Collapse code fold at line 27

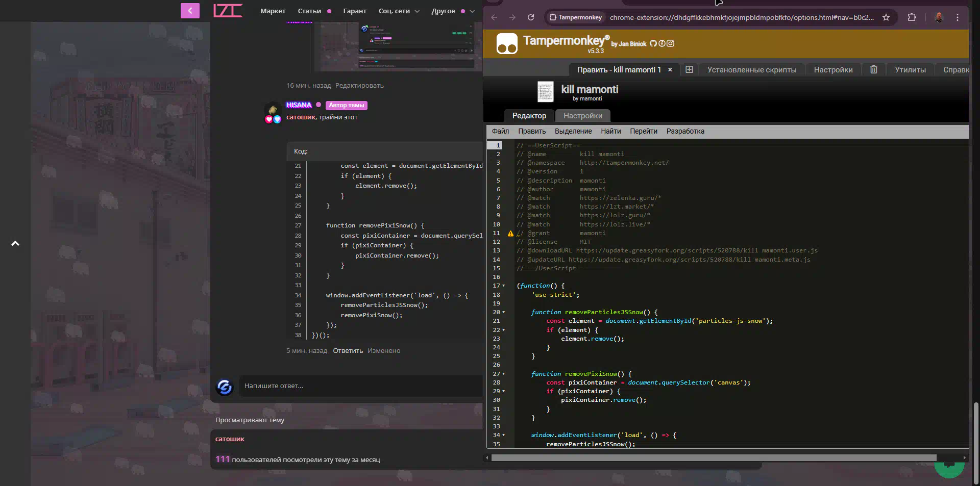click(504, 374)
